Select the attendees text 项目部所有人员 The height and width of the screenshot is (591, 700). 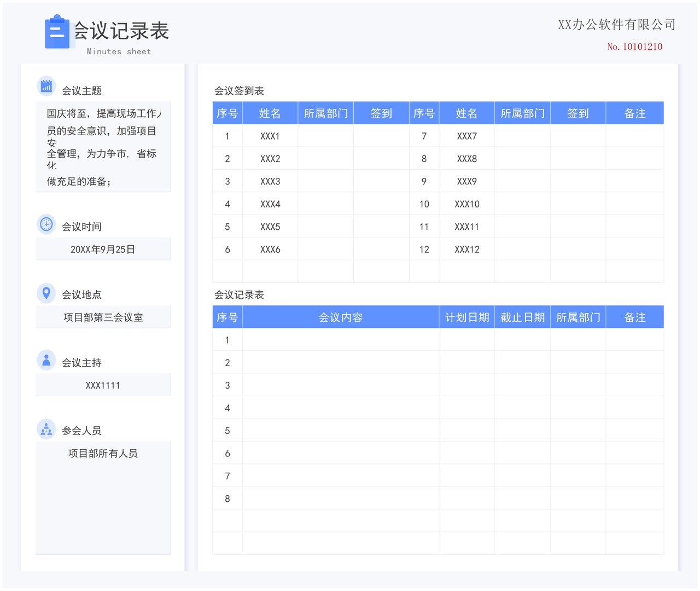click(x=103, y=453)
